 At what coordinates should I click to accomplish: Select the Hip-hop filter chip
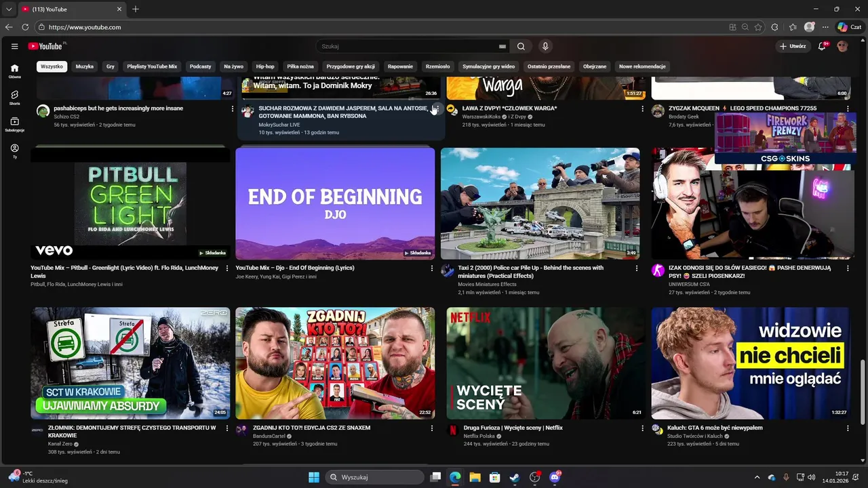265,66
